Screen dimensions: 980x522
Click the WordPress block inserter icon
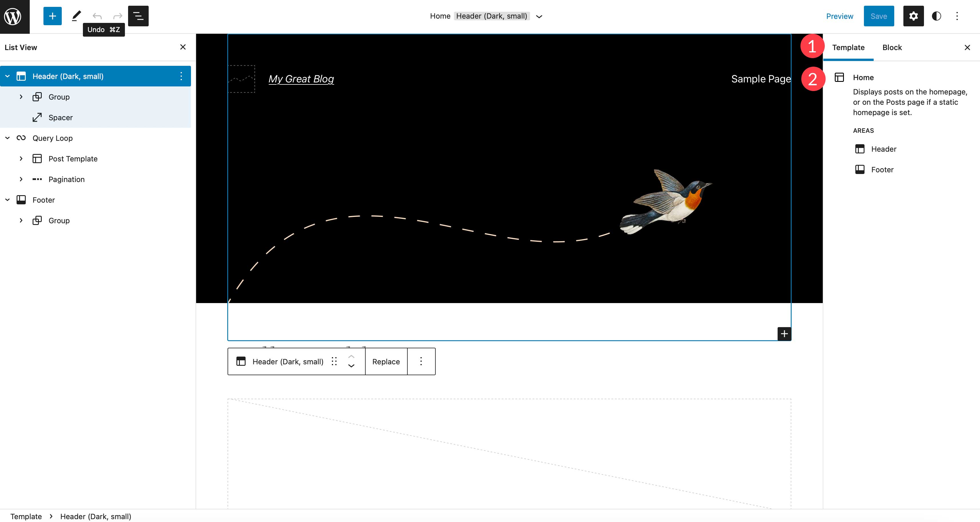pos(53,16)
